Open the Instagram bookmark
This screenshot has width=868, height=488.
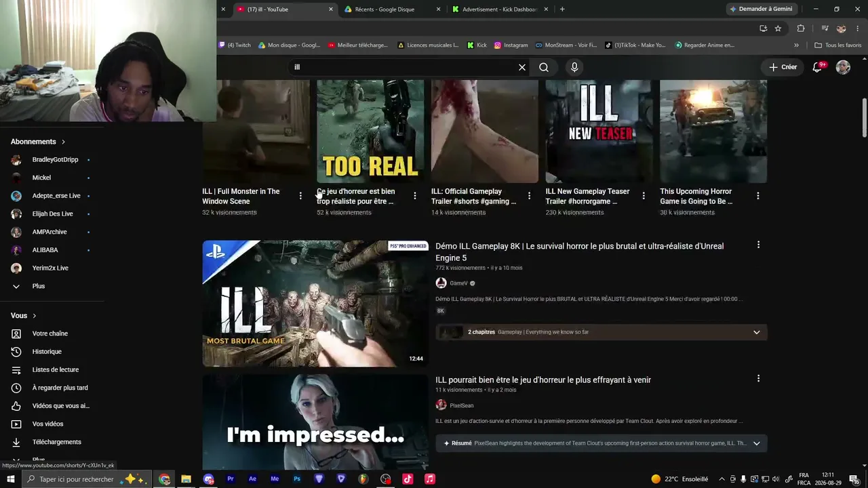click(511, 45)
